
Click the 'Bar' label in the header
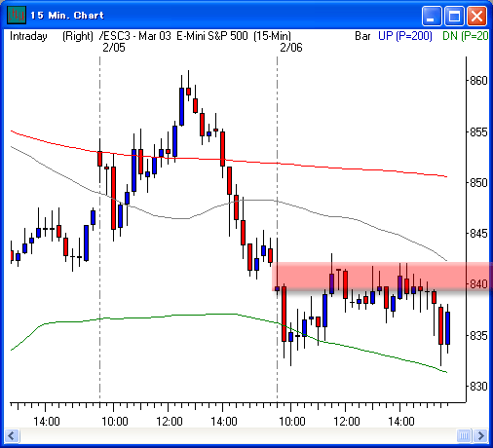tap(362, 36)
